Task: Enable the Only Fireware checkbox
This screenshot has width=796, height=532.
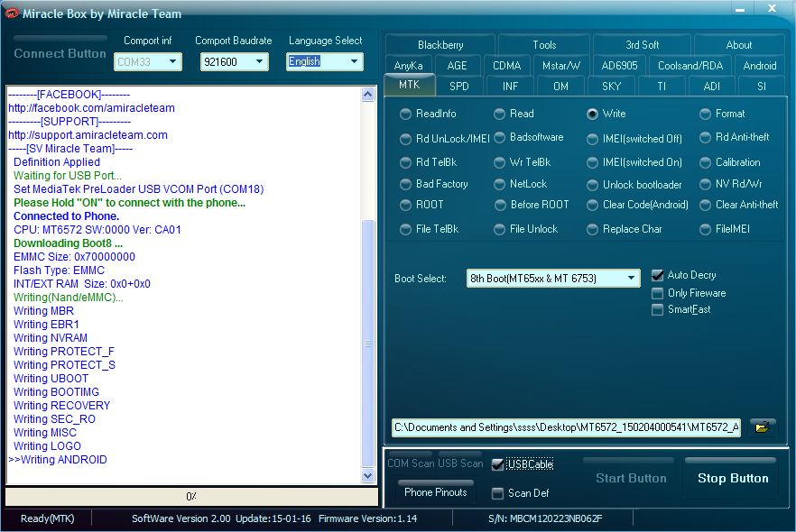Action: click(x=657, y=293)
